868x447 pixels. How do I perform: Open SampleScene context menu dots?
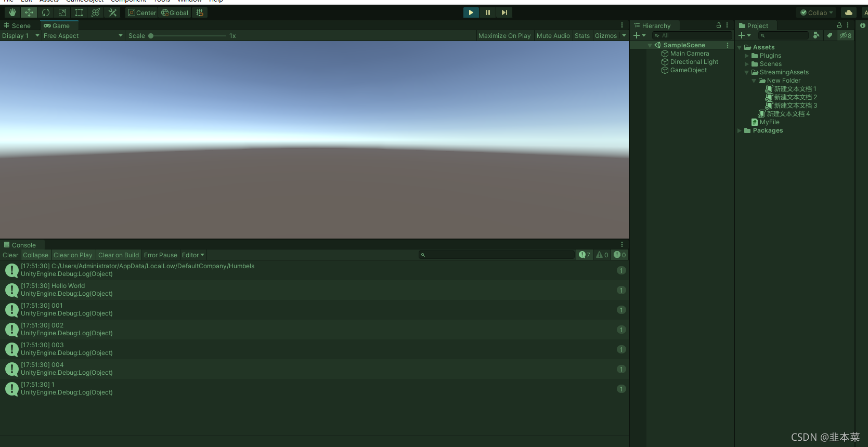(x=727, y=45)
